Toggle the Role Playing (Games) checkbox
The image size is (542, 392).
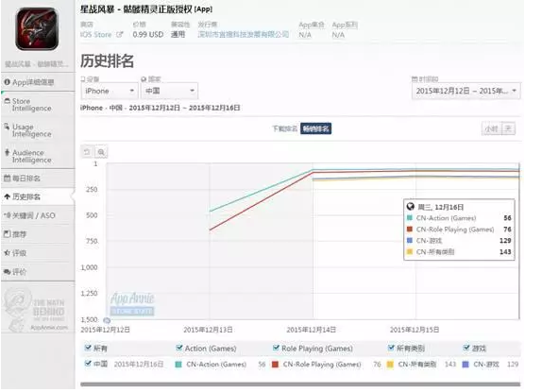[276, 348]
